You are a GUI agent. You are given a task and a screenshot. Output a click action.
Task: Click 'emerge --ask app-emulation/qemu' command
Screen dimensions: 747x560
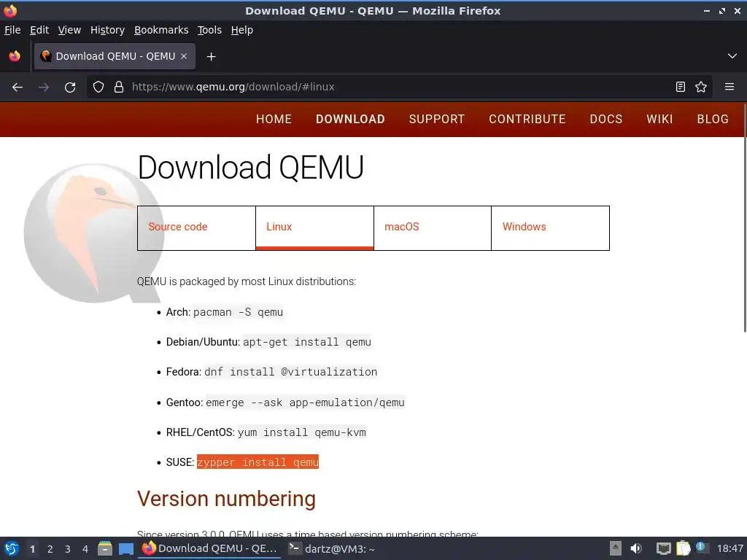pos(305,402)
